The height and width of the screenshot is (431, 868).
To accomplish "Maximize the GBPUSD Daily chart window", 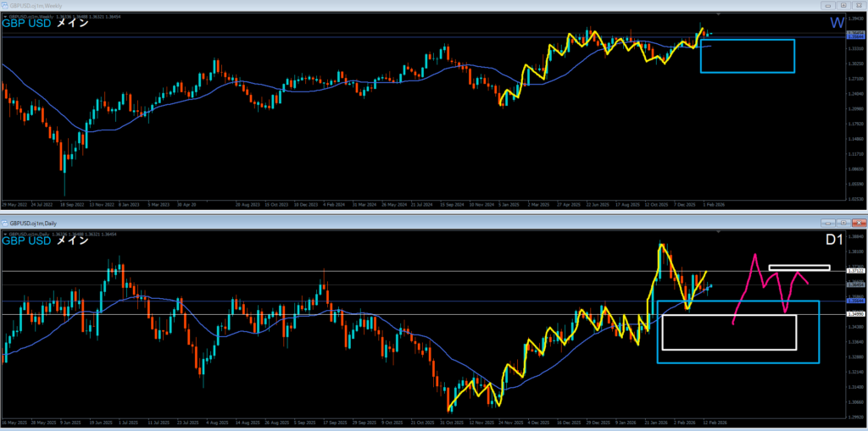I will pos(843,223).
